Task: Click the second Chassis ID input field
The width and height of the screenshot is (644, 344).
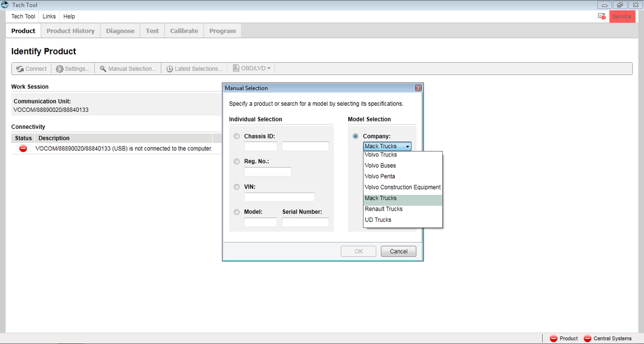Action: point(305,146)
